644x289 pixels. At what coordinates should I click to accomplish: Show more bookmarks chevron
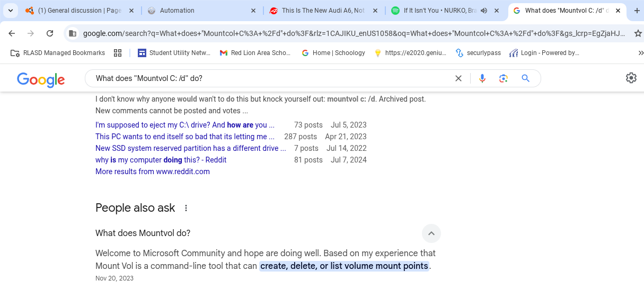click(640, 53)
